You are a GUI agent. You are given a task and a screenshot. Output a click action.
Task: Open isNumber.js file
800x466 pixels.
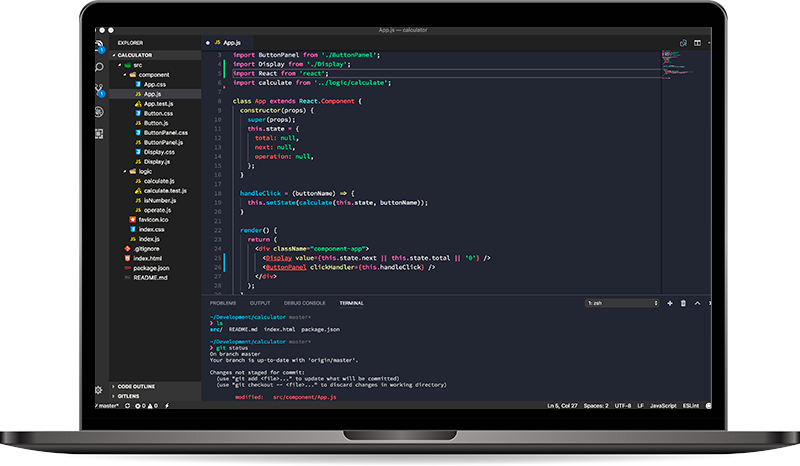pos(155,201)
